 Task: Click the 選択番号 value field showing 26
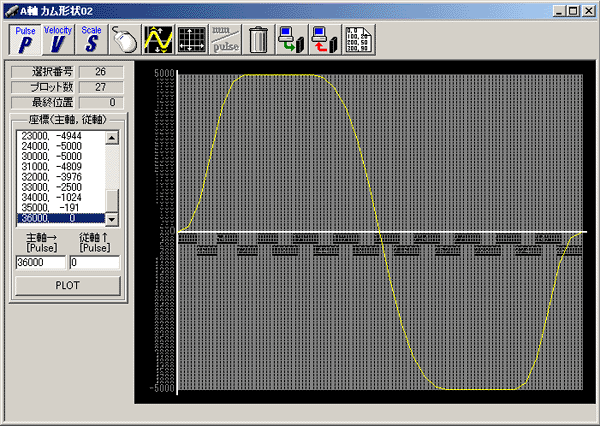pos(101,72)
